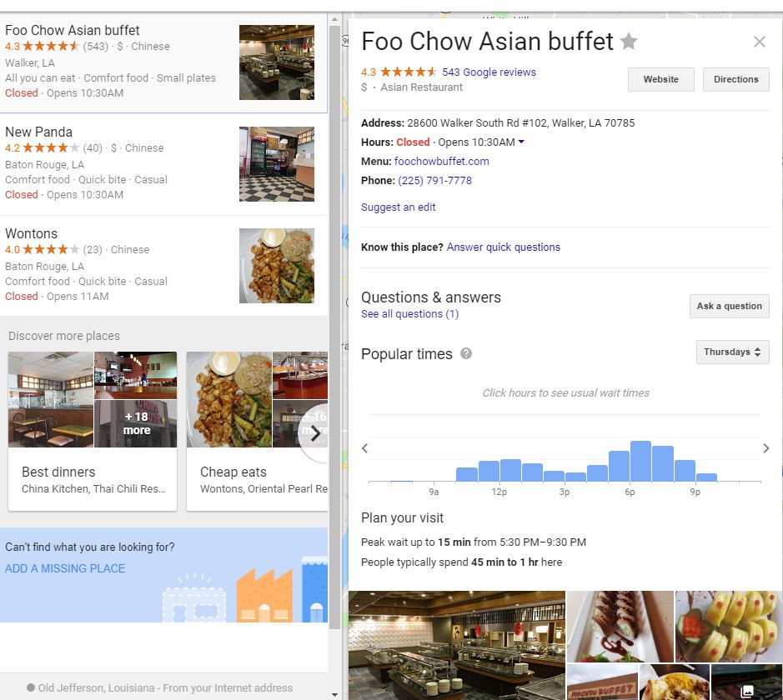Click the 9p bar in popular times chart

coord(706,477)
